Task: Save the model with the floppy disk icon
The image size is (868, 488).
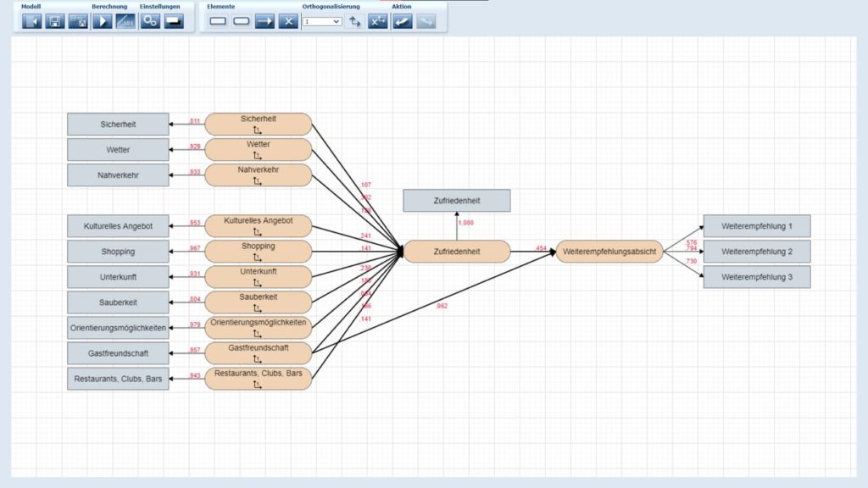Action: (55, 21)
